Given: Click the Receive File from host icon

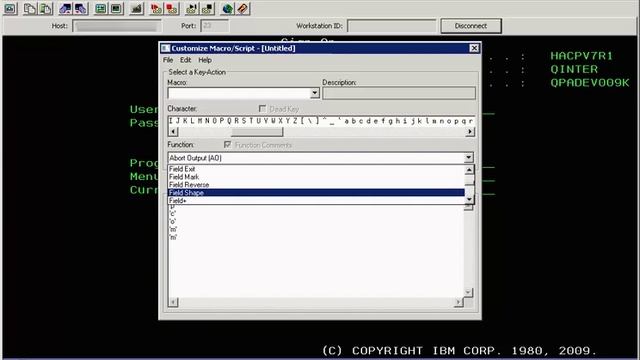Looking at the screenshot, I should [x=81, y=9].
